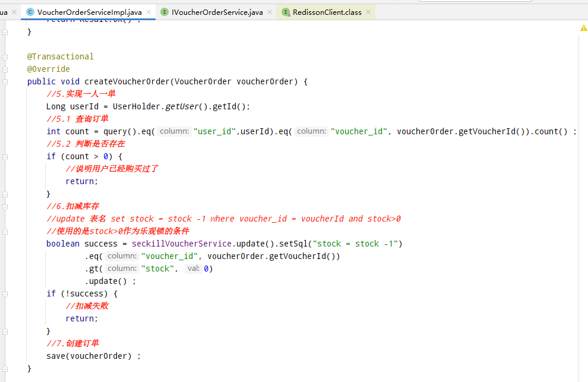Click fold end marker after !success if-block
Image resolution: width=588 pixels, height=382 pixels.
(x=5, y=332)
